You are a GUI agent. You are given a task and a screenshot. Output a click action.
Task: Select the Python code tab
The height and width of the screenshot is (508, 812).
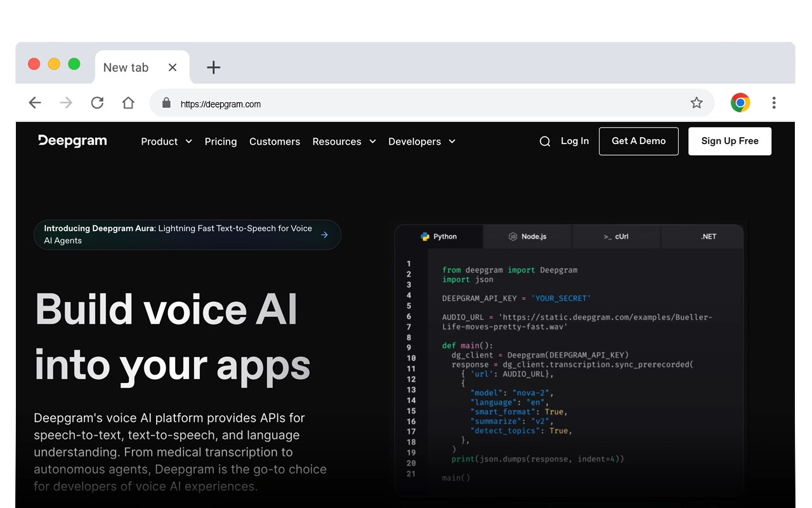[439, 237]
